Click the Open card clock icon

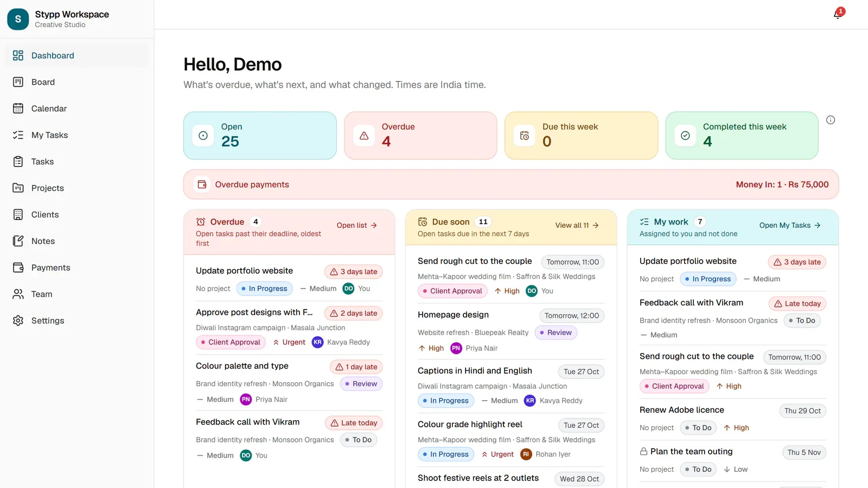click(203, 136)
